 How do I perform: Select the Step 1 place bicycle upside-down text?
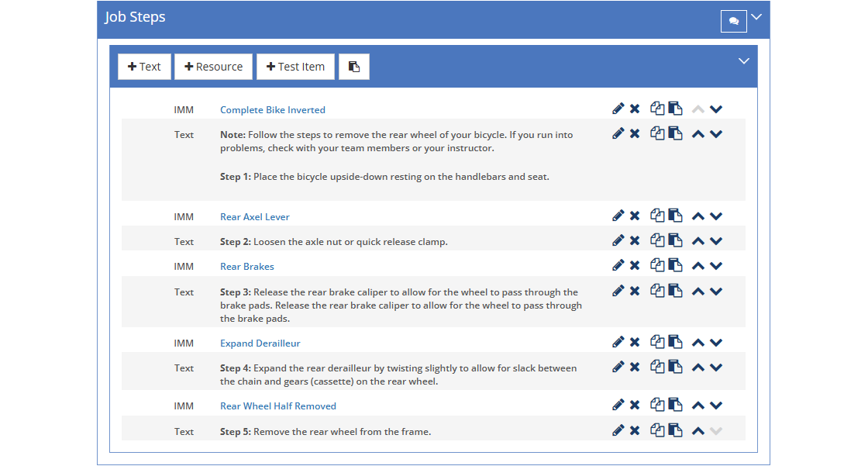click(x=384, y=177)
